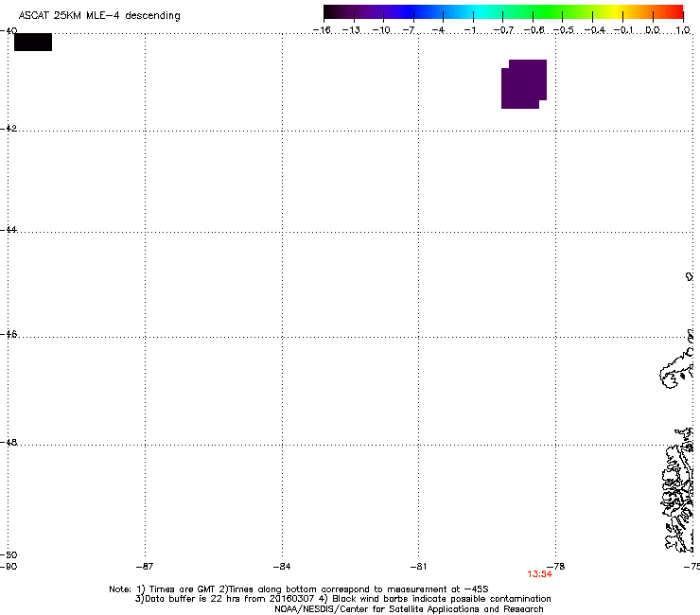Click the -0.7 color bar label
The image size is (700, 615).
point(503,30)
